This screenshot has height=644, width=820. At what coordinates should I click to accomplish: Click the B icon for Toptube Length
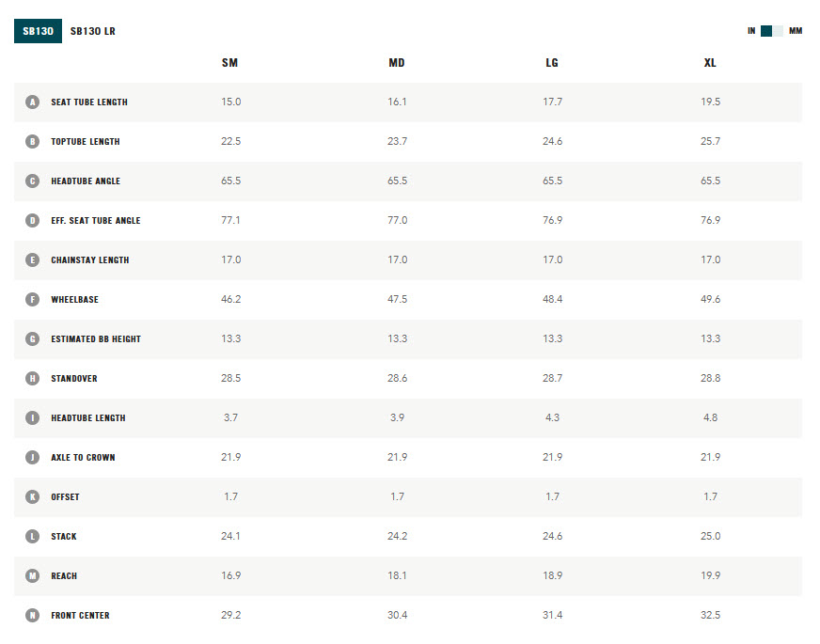point(32,141)
